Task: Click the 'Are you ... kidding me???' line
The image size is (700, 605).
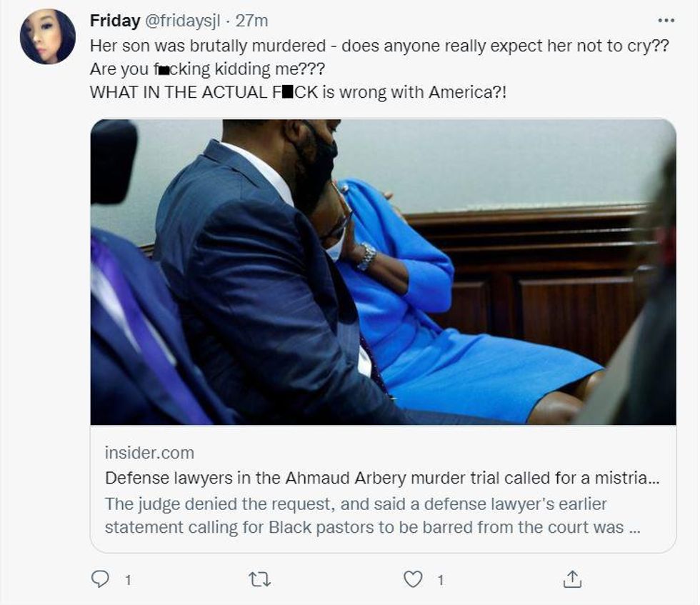Action: pos(212,71)
